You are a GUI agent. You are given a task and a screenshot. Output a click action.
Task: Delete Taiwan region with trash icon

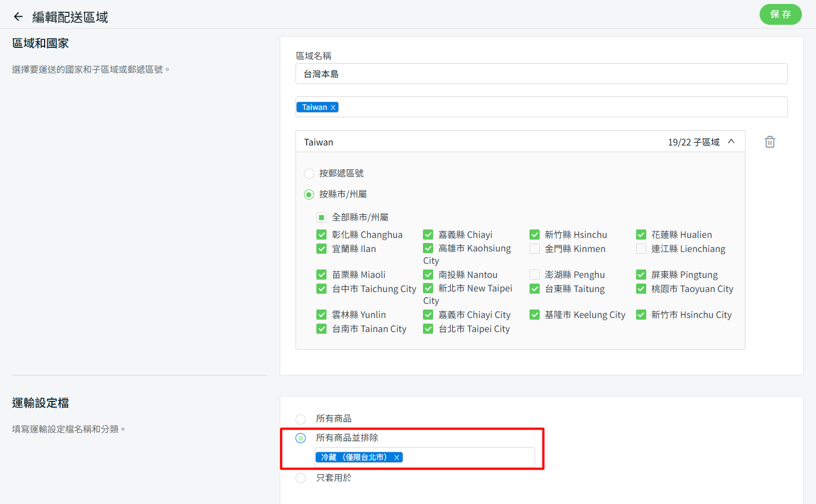(770, 142)
